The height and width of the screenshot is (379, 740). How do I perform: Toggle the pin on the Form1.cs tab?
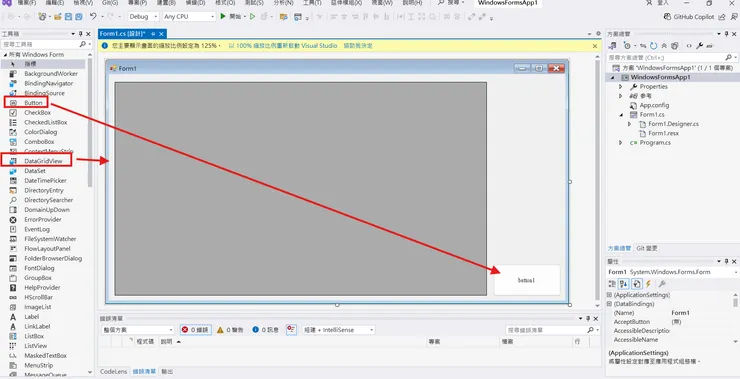(153, 34)
